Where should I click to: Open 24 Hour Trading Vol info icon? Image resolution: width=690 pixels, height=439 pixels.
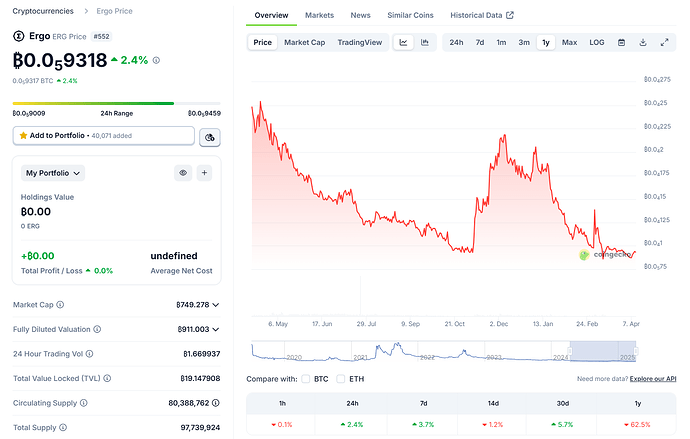(x=89, y=354)
